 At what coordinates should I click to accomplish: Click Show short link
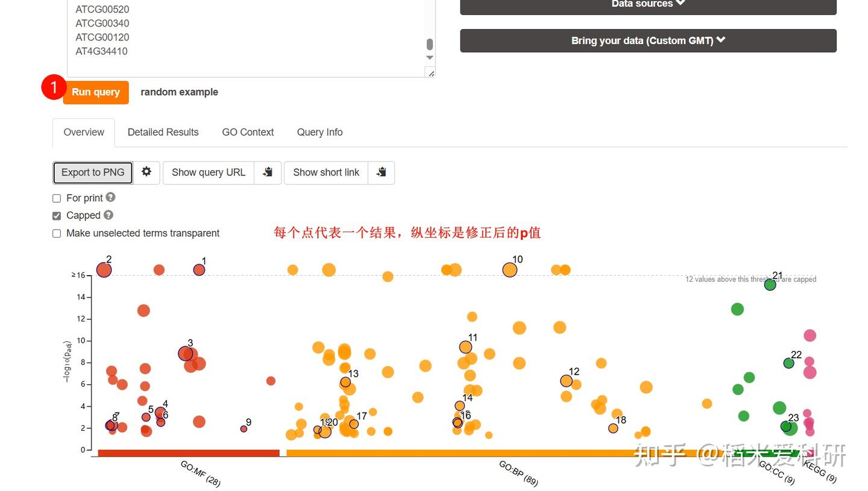325,173
